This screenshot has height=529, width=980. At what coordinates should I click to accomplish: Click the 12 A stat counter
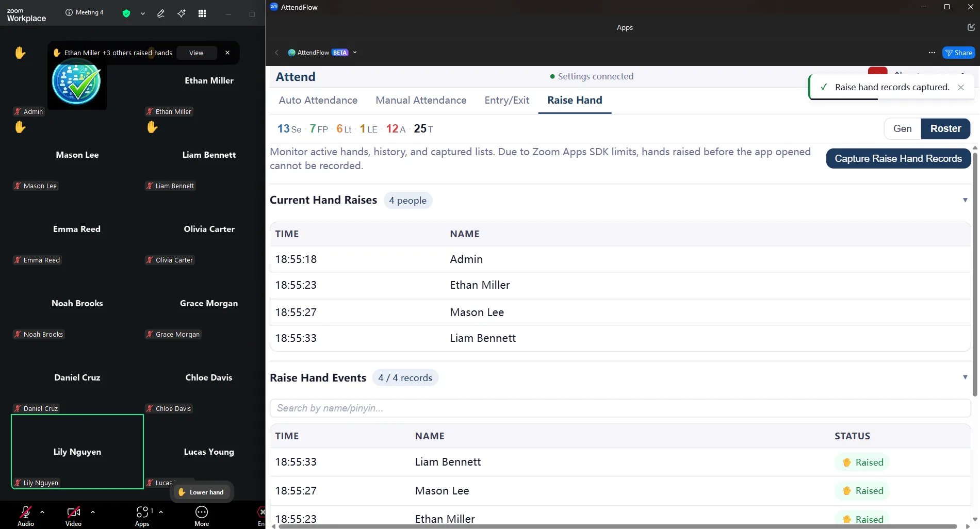[x=396, y=129]
